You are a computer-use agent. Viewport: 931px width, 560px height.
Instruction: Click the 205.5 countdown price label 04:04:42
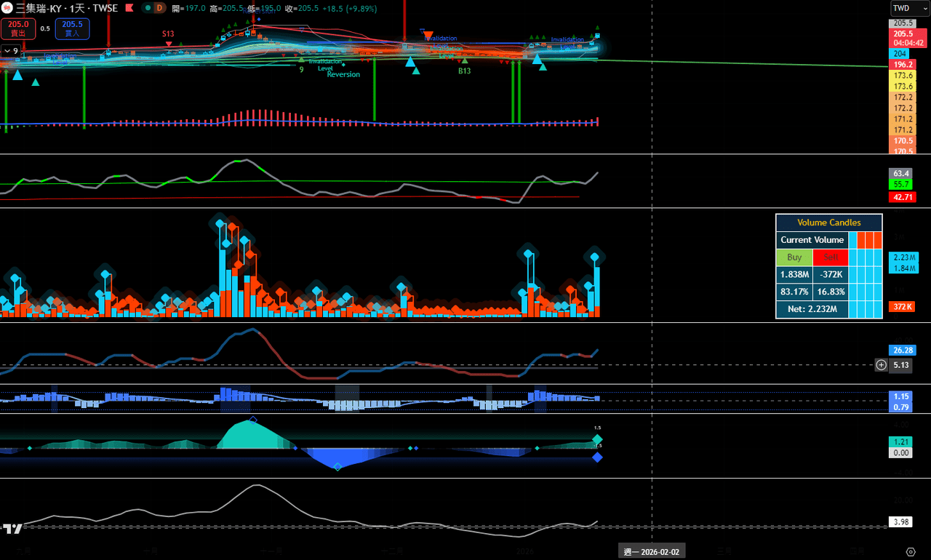pos(908,38)
